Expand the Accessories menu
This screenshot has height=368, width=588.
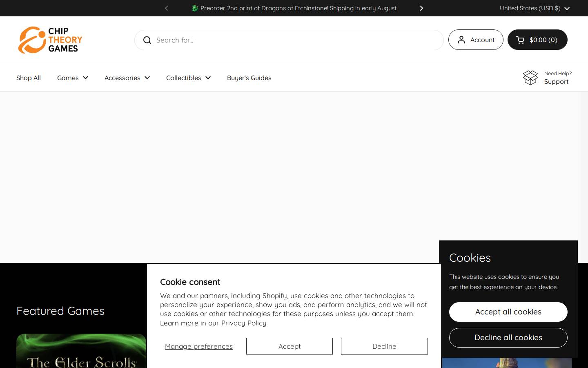click(127, 78)
